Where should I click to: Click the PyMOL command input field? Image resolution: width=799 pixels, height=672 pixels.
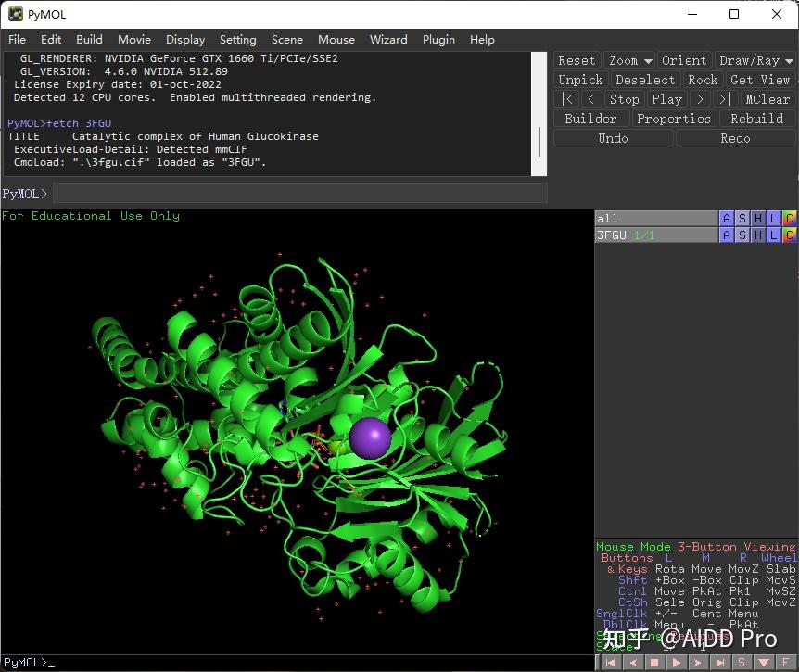[x=300, y=194]
